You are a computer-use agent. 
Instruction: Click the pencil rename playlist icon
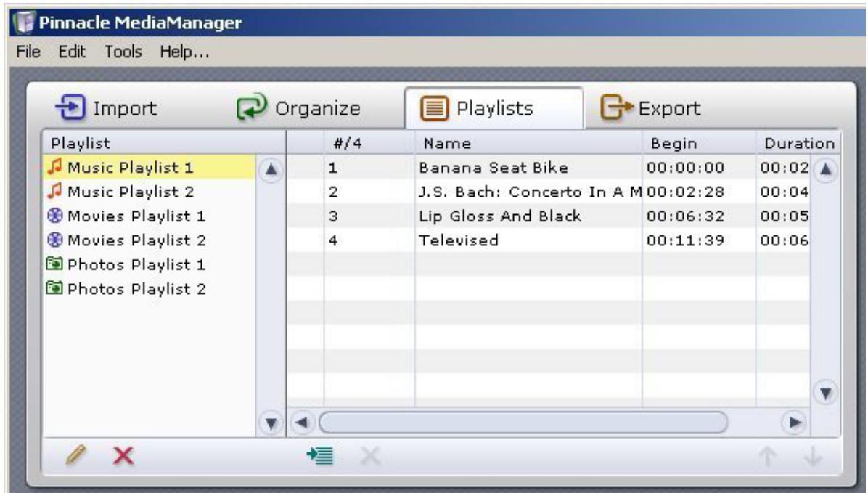click(x=75, y=455)
